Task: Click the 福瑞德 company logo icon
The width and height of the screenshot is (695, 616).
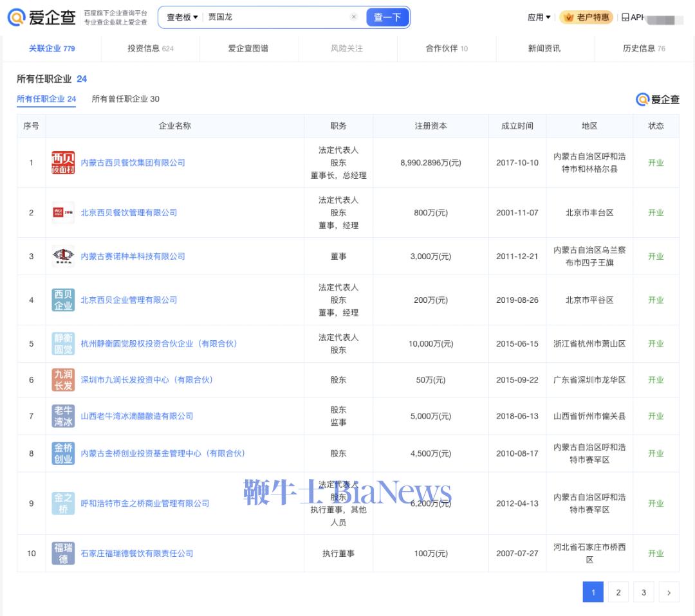Action: click(x=63, y=553)
